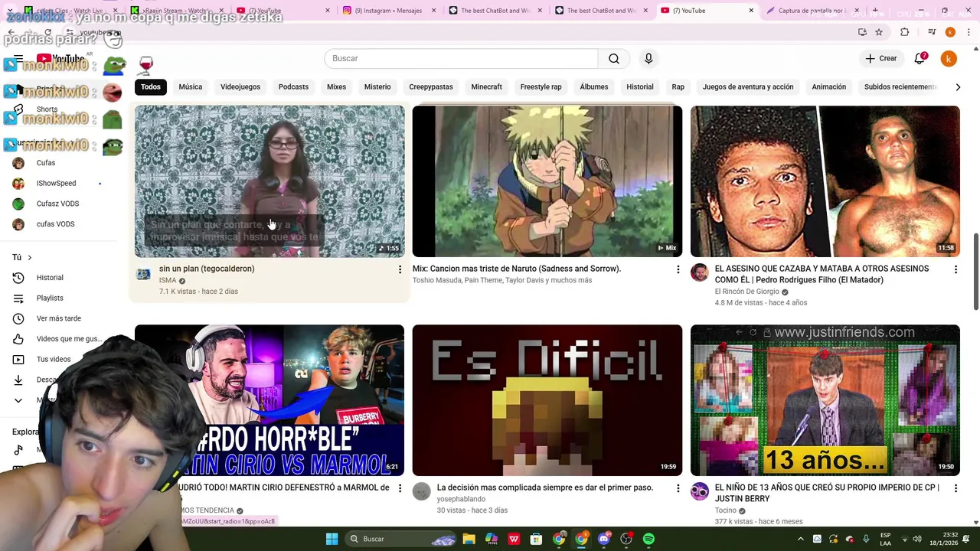Open the Windows Start menu
This screenshot has width=980, height=551.
(x=332, y=540)
